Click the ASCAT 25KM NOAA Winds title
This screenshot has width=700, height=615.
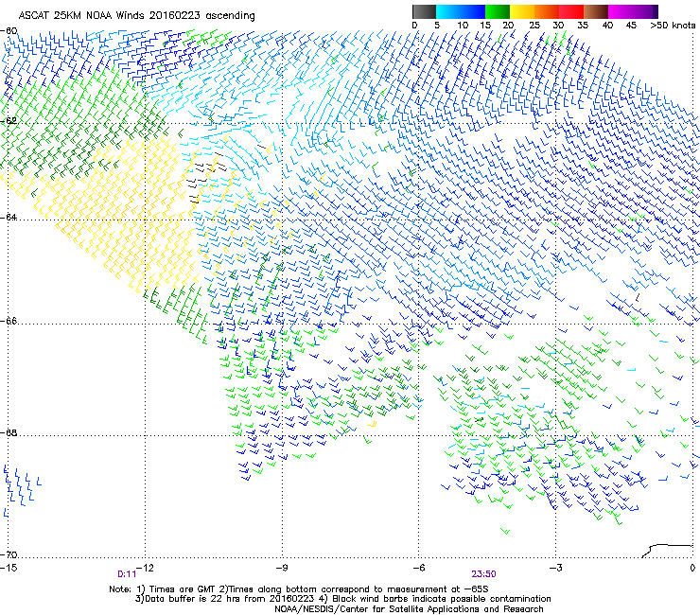pos(136,15)
